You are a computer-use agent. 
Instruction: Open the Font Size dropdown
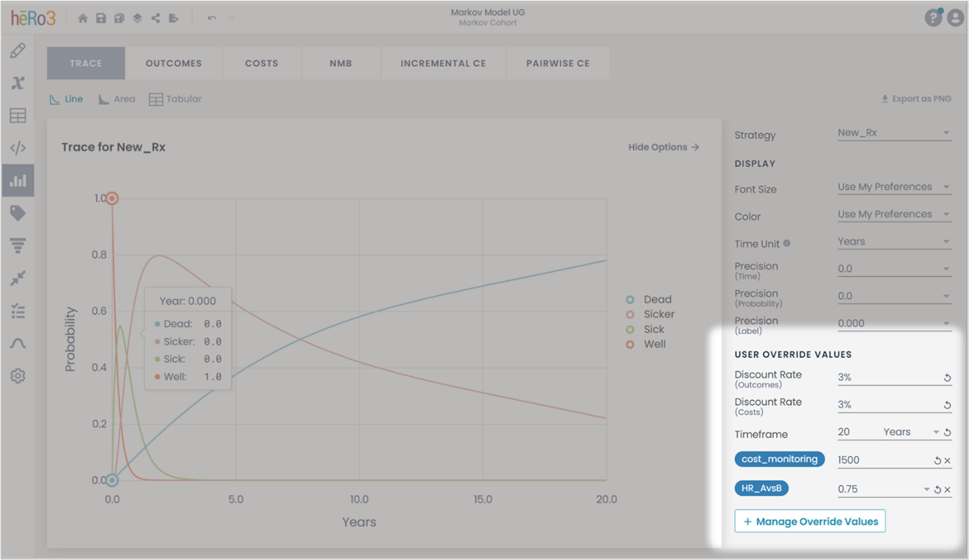click(894, 187)
